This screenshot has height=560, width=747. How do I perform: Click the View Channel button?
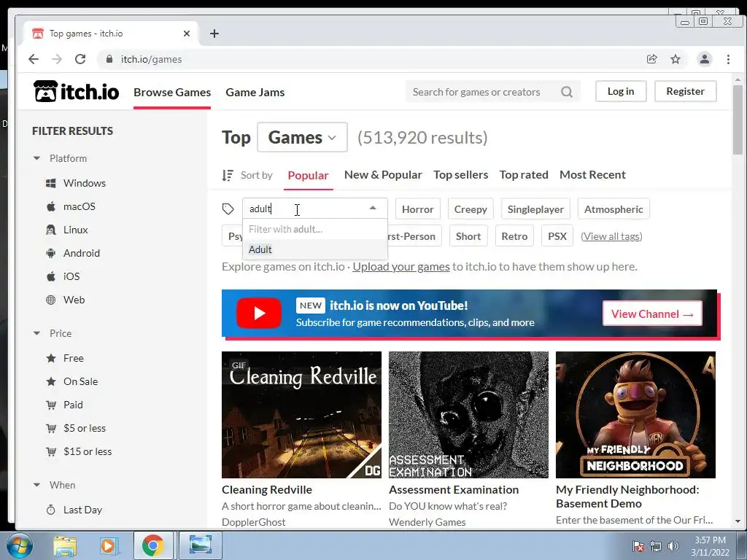652,314
